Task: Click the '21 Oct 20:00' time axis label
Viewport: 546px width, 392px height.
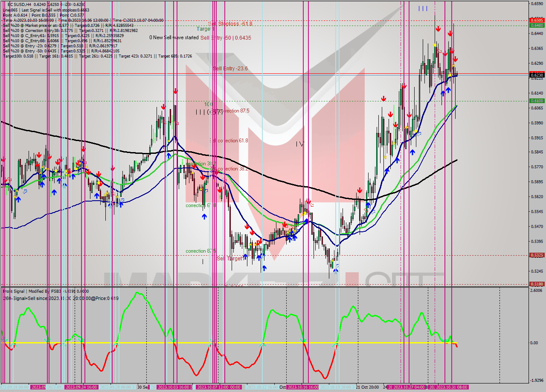Action: [367, 387]
